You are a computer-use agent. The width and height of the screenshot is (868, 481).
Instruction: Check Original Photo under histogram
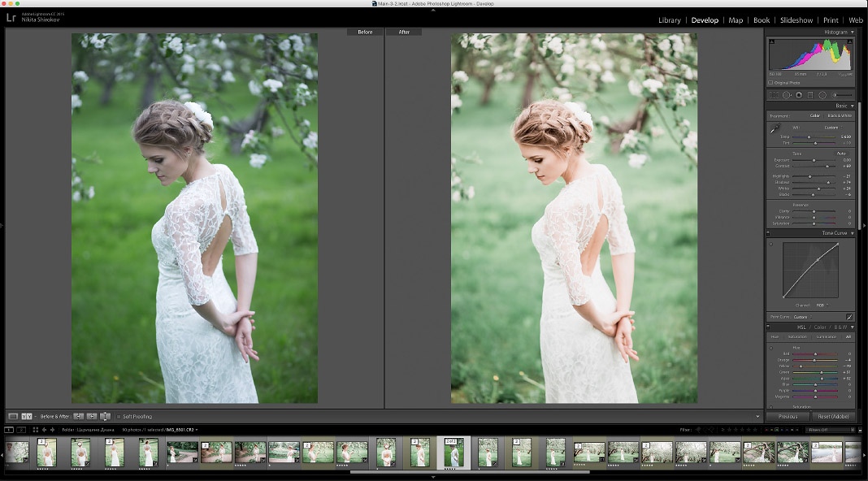770,83
